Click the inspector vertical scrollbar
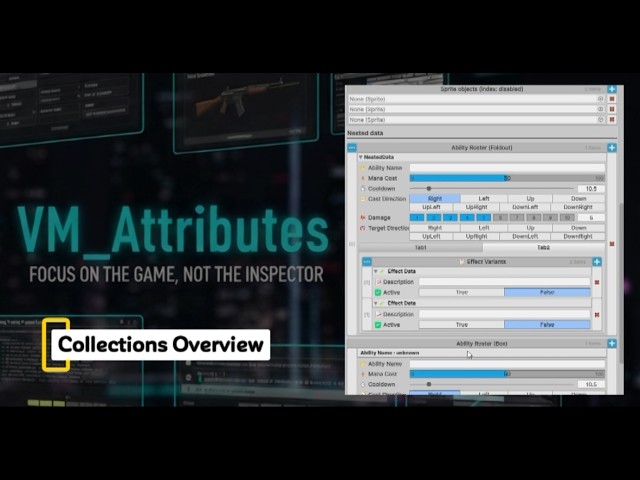This screenshot has height=480, width=640. (621, 282)
